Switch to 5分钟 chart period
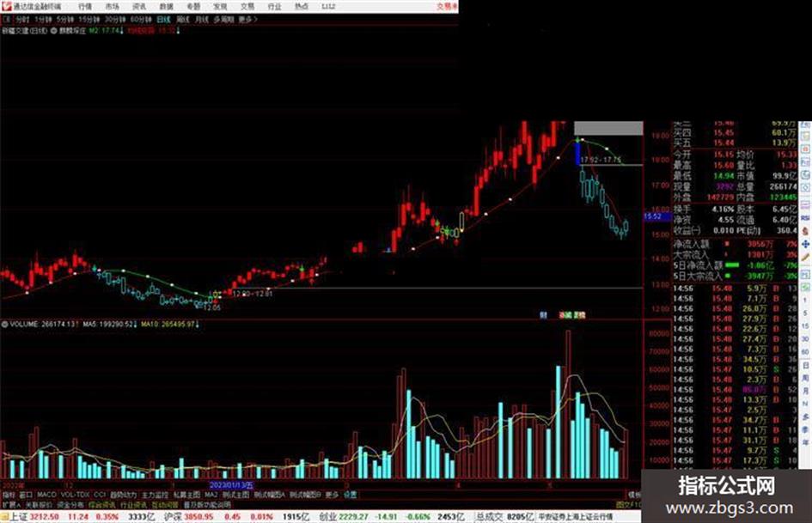Screen dimensions: 812x523 click(x=64, y=20)
